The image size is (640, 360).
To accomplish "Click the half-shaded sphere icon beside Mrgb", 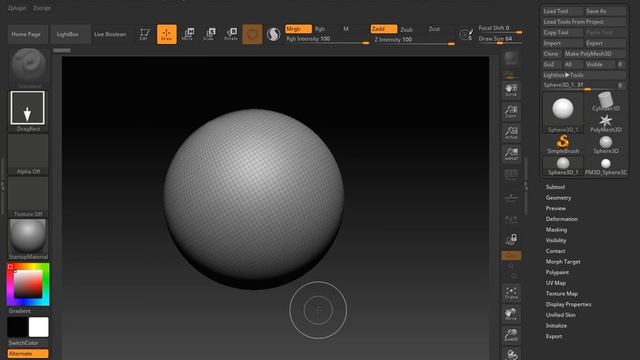I will (273, 34).
